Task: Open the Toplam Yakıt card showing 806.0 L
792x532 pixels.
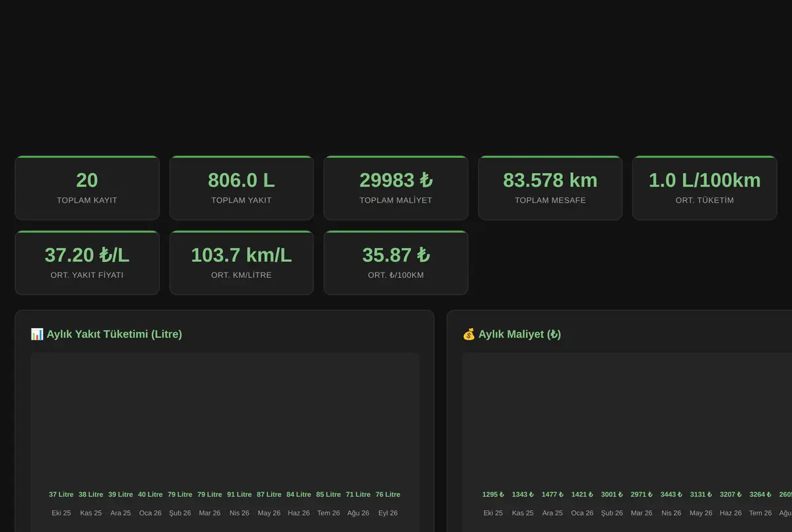Action: tap(242, 188)
